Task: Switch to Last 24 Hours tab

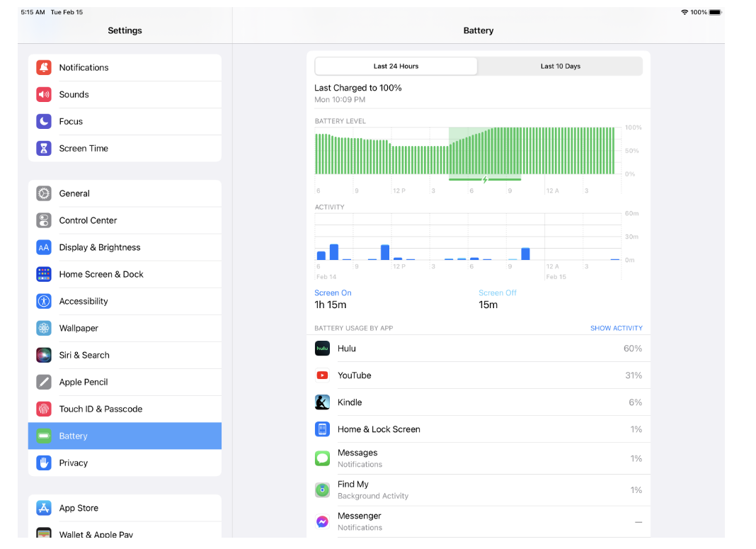Action: (396, 67)
